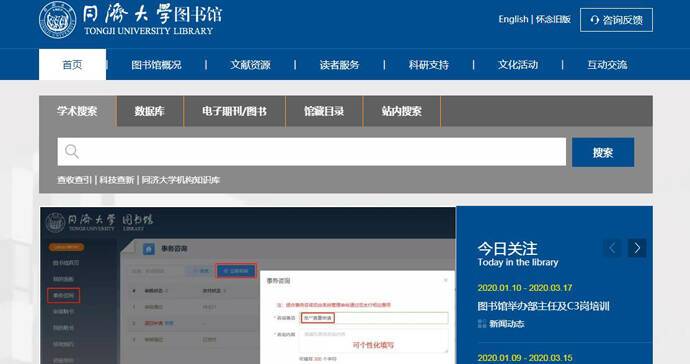Open the 图书馆概况 menu
Viewport: 690px width, 364px height.
[x=156, y=65]
